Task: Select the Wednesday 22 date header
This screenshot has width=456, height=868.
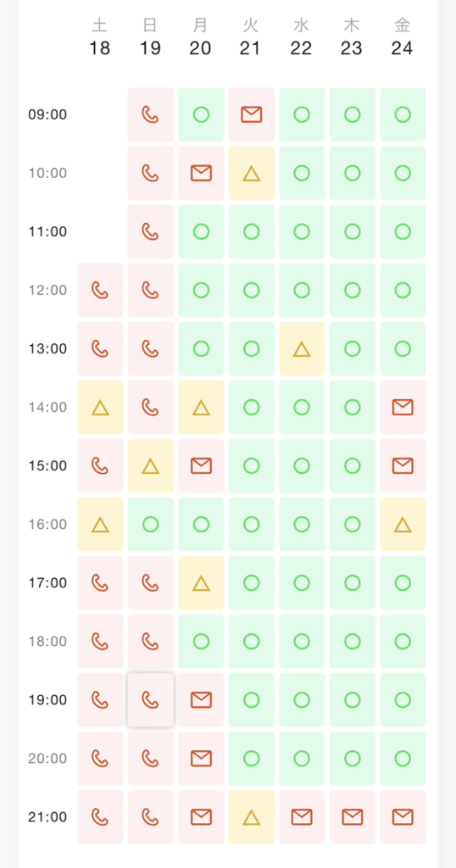Action: coord(302,37)
